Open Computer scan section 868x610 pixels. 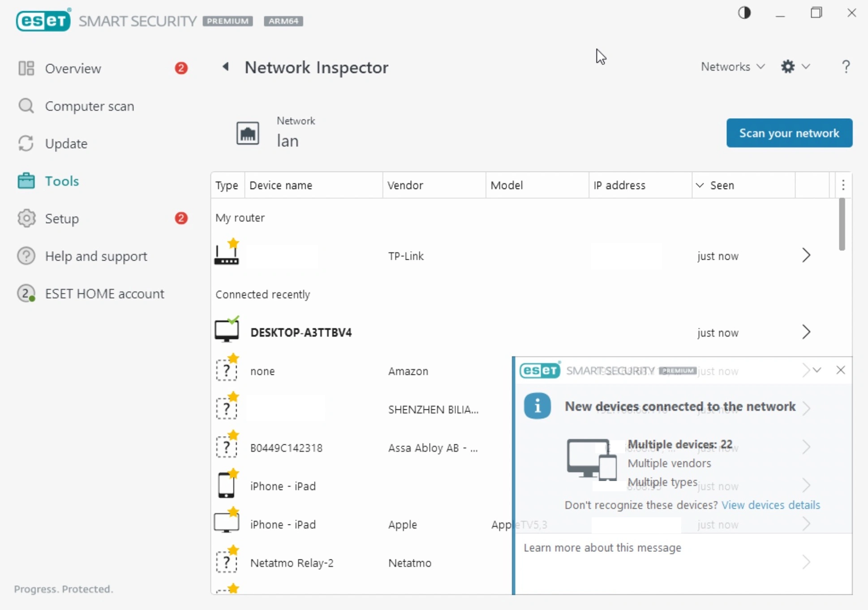[90, 106]
